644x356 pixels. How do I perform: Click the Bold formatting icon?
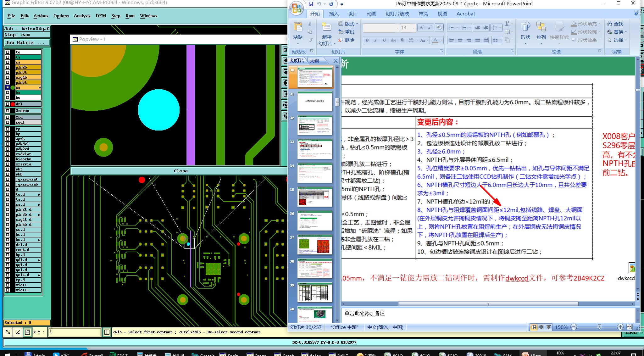click(x=367, y=40)
